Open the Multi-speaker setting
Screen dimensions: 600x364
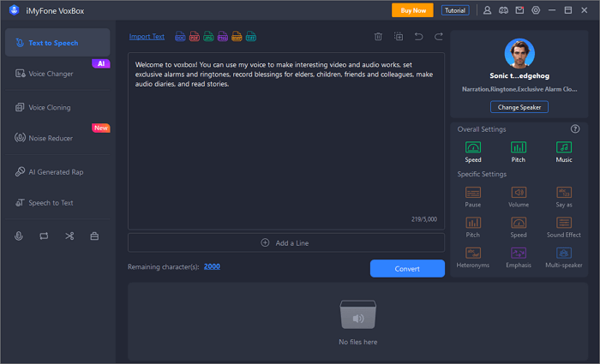[564, 253]
